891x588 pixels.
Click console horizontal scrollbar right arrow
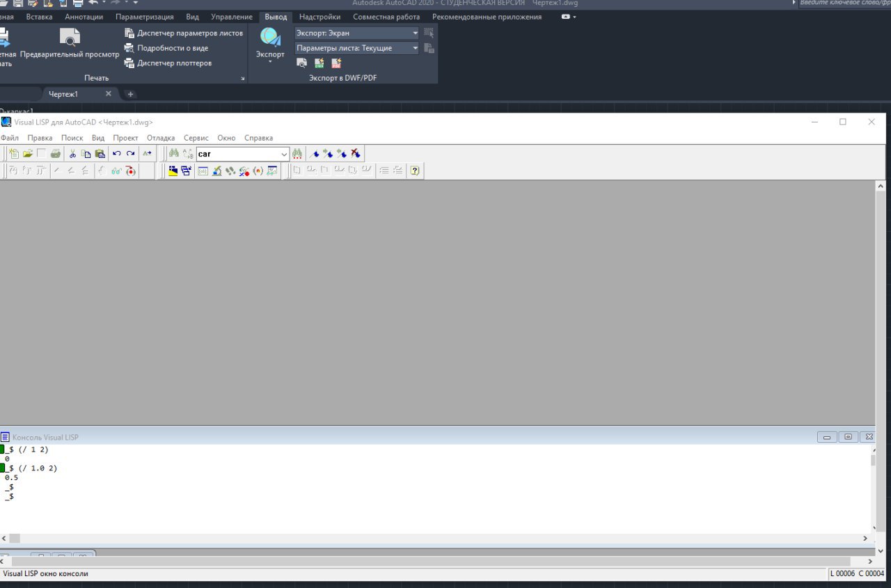[x=865, y=539]
